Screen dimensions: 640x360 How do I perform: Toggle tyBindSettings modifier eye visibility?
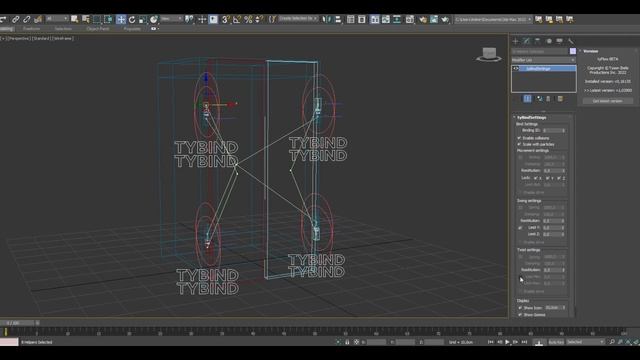click(x=516, y=69)
